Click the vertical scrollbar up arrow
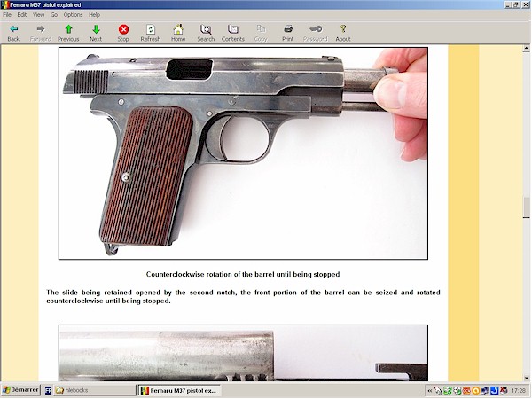This screenshot has height=399, width=532. point(526,49)
